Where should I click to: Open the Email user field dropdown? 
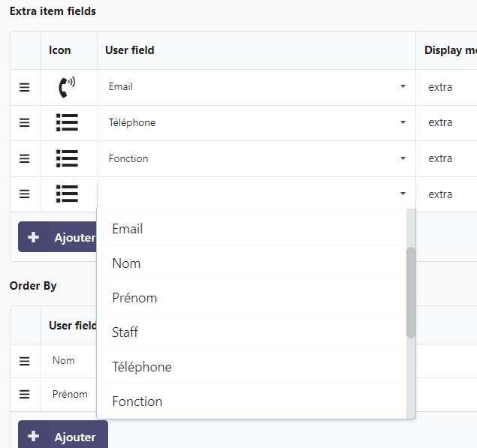pyautogui.click(x=403, y=87)
